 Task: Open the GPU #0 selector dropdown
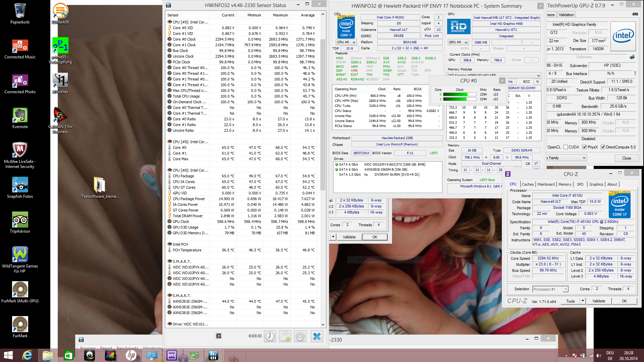458,42
